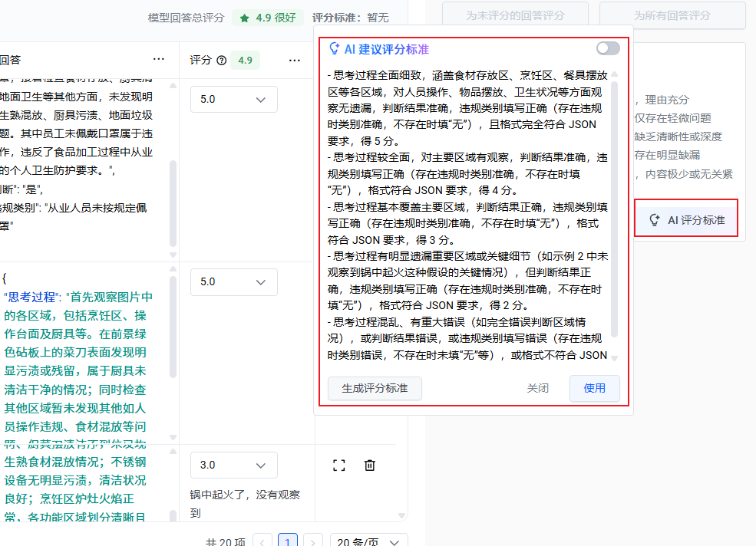Select page 1 in pagination
The height and width of the screenshot is (546, 756).
(287, 541)
